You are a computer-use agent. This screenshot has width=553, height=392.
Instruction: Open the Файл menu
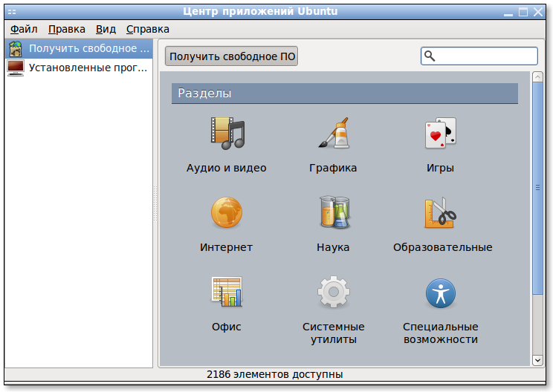coord(24,29)
